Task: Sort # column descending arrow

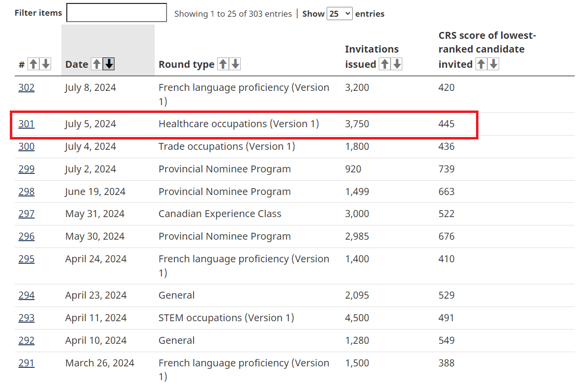Action: (45, 64)
